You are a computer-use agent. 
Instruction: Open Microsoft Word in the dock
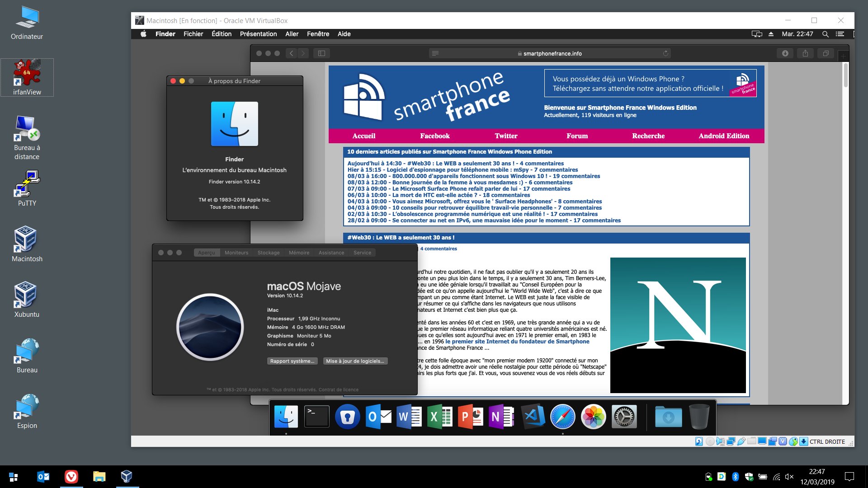point(409,416)
